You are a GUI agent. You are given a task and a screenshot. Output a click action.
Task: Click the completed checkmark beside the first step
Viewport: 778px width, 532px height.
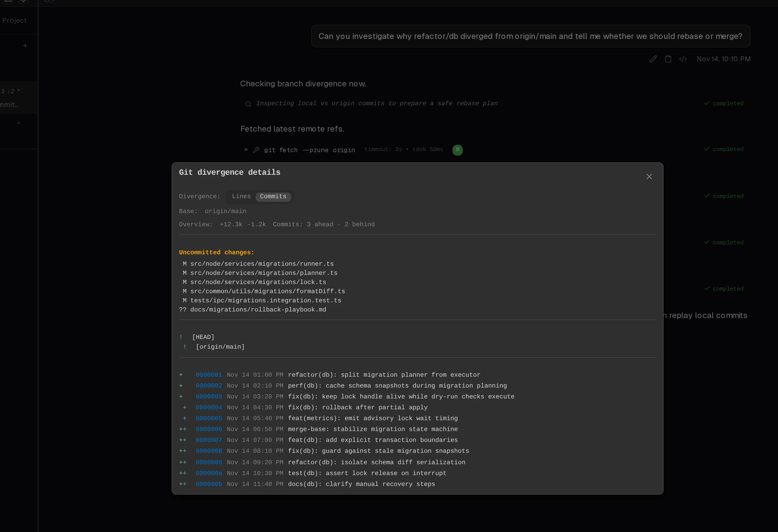(707, 103)
